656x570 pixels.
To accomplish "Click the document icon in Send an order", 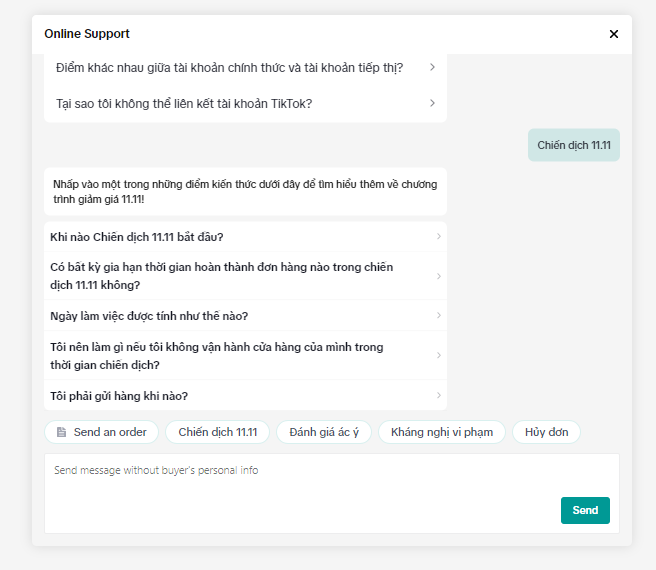I will pyautogui.click(x=61, y=432).
